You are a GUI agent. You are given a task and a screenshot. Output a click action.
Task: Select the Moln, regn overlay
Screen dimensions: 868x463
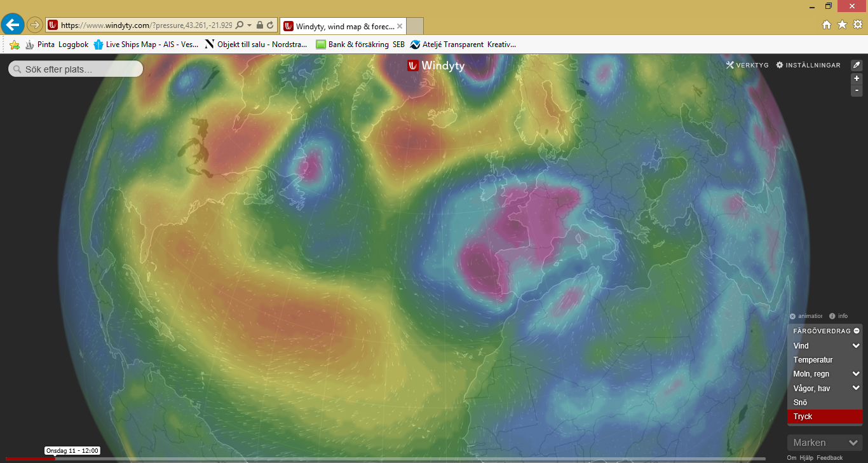811,374
